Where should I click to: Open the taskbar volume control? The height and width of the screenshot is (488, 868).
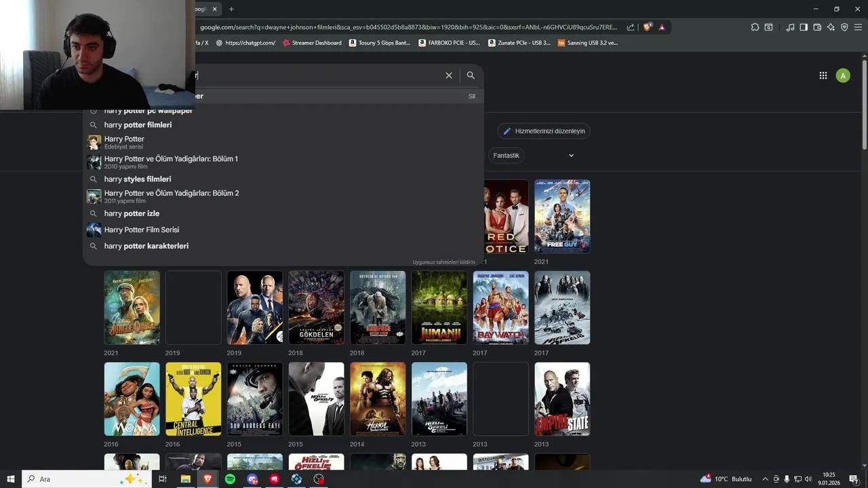point(808,479)
